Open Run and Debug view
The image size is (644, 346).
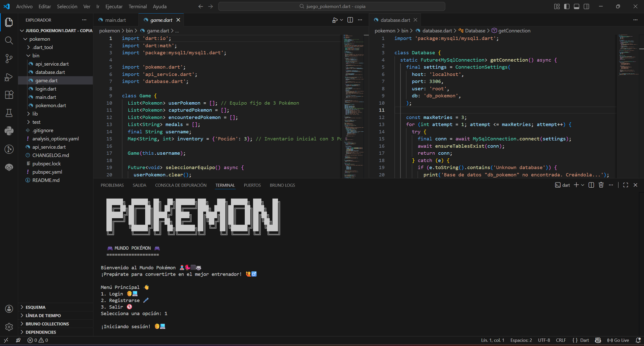[x=9, y=77]
